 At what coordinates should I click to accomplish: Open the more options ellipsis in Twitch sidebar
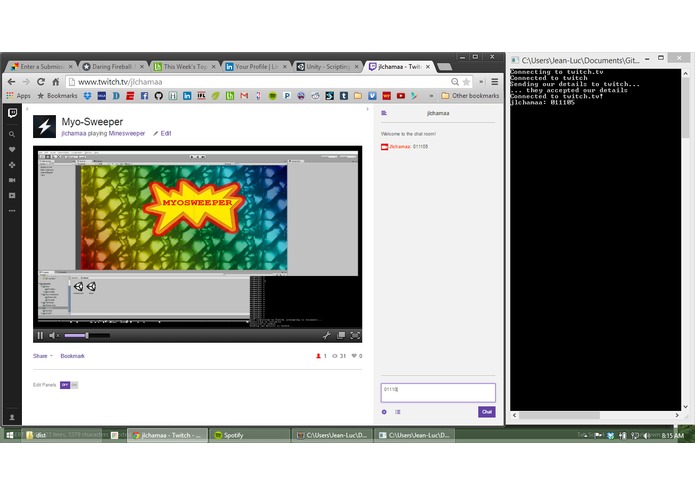pyautogui.click(x=12, y=211)
